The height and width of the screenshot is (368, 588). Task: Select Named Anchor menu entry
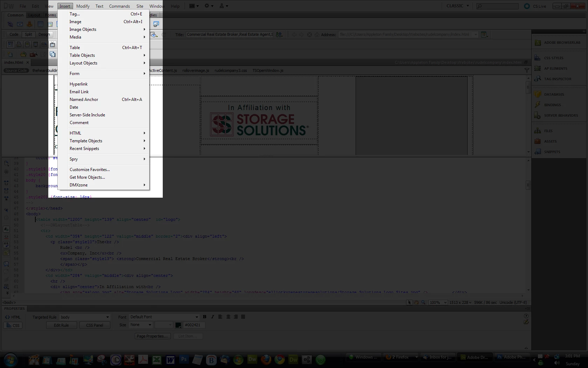(108, 100)
